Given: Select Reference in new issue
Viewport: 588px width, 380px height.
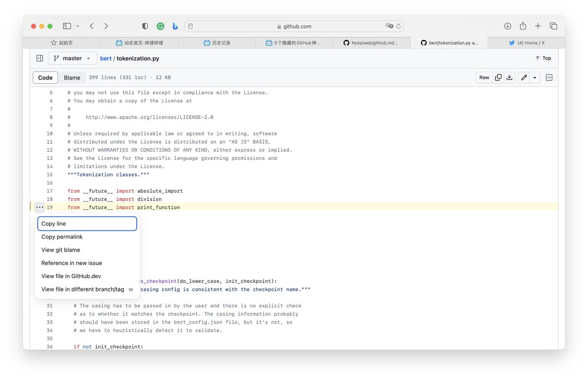Looking at the screenshot, I should click(87, 263).
